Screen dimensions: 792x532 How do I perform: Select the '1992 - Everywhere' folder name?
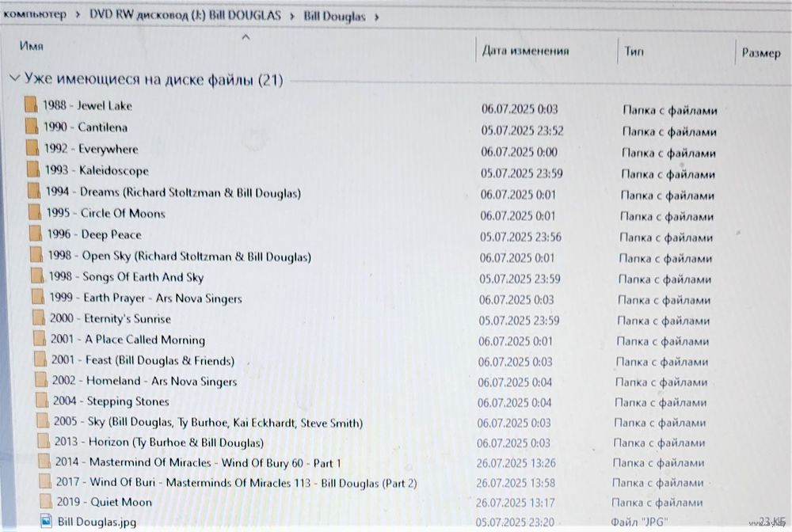[x=91, y=149]
